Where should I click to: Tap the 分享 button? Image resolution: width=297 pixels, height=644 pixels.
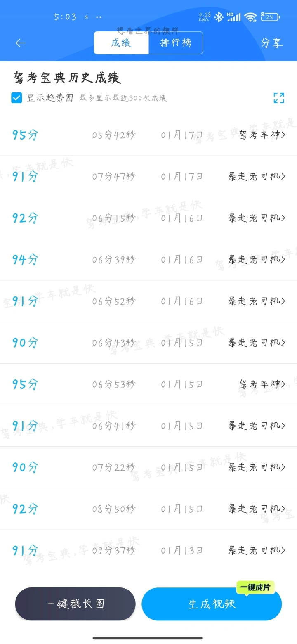click(272, 43)
